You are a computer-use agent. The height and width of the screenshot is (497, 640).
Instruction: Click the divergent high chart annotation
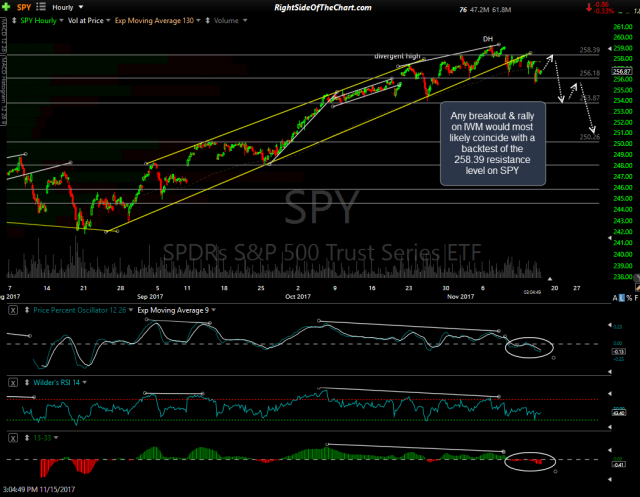pos(397,56)
